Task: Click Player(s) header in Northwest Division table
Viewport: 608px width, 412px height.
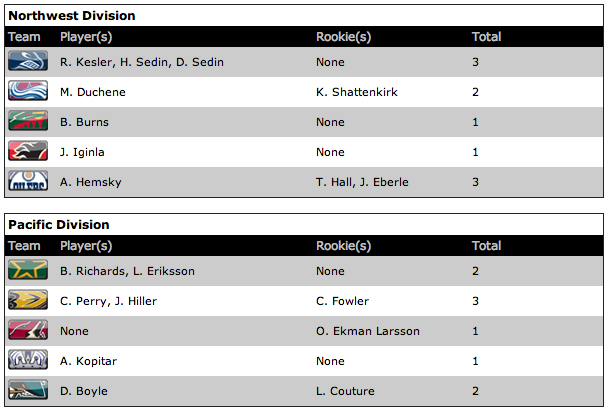Action: [x=86, y=37]
